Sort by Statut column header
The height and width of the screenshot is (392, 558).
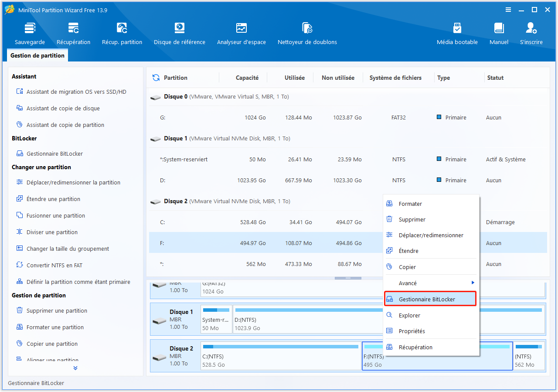(495, 78)
